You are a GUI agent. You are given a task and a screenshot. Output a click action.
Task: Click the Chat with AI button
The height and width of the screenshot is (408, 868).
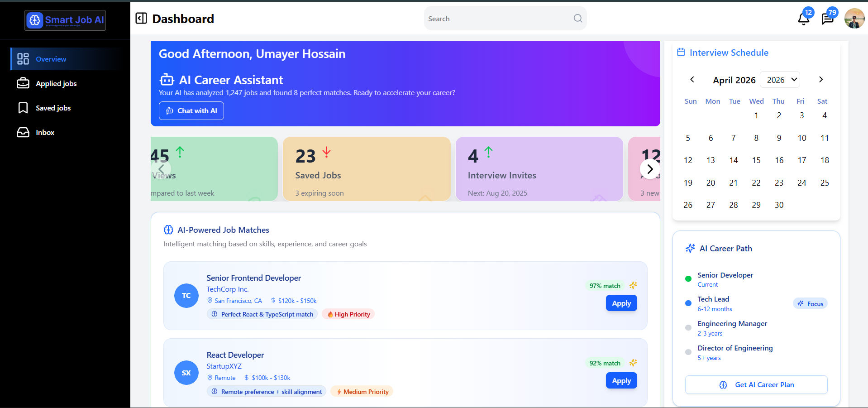click(191, 111)
